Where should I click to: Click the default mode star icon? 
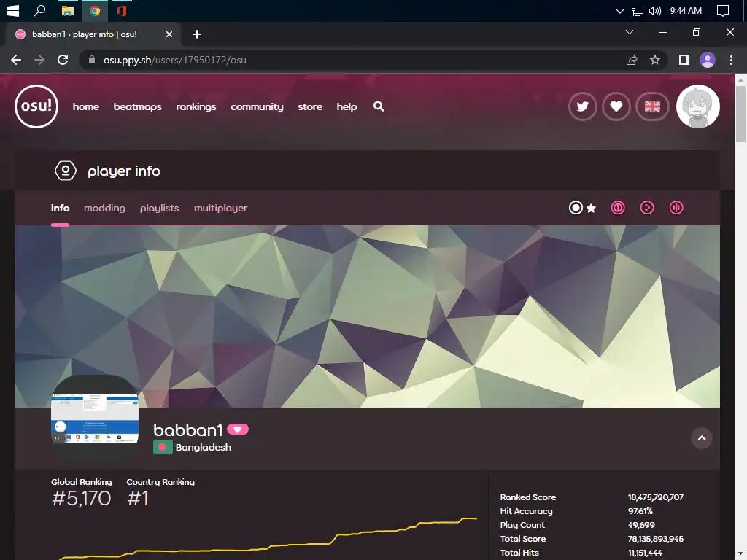click(591, 208)
